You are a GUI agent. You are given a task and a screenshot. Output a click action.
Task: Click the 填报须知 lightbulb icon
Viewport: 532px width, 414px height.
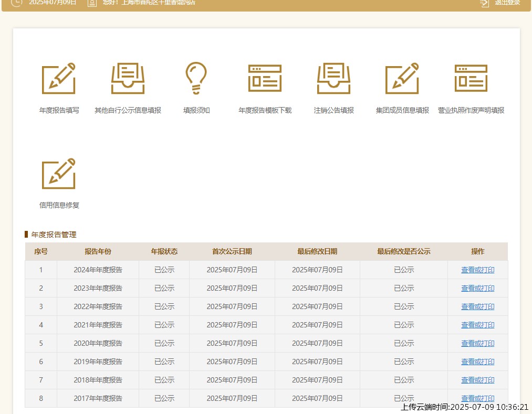pos(196,78)
